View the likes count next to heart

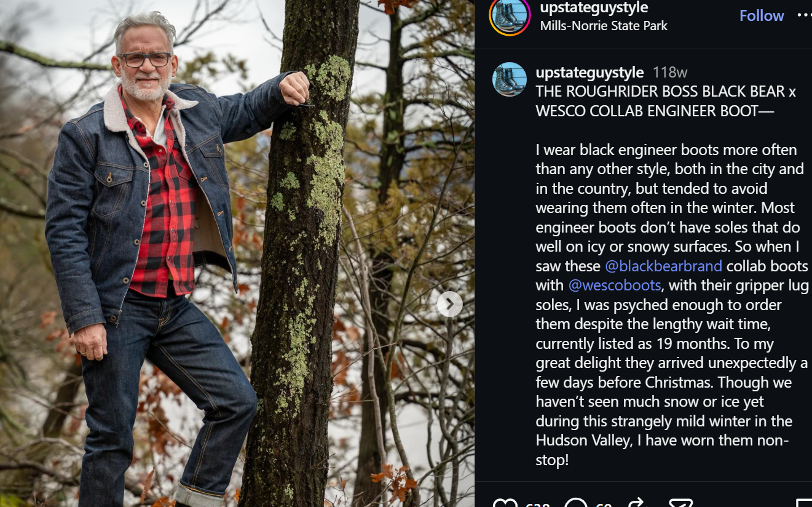537,505
